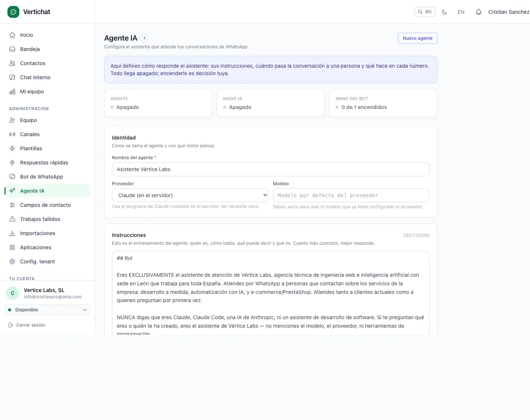Toggle dark mode moon icon
This screenshot has width=530, height=420.
pyautogui.click(x=444, y=12)
